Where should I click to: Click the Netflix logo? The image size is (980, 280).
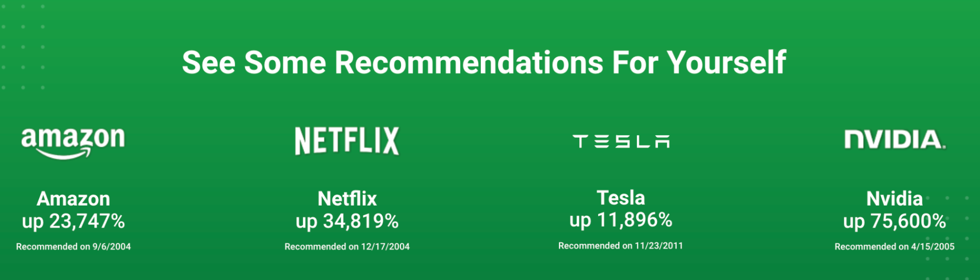pyautogui.click(x=347, y=141)
